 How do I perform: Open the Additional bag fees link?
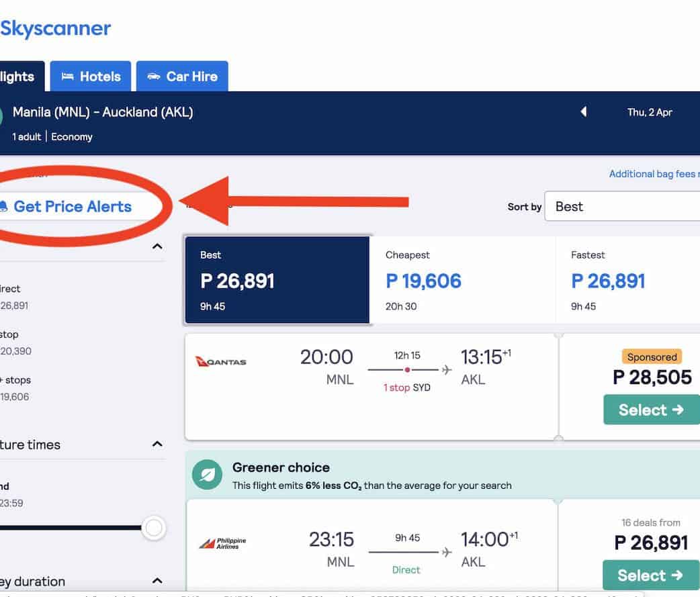point(653,174)
